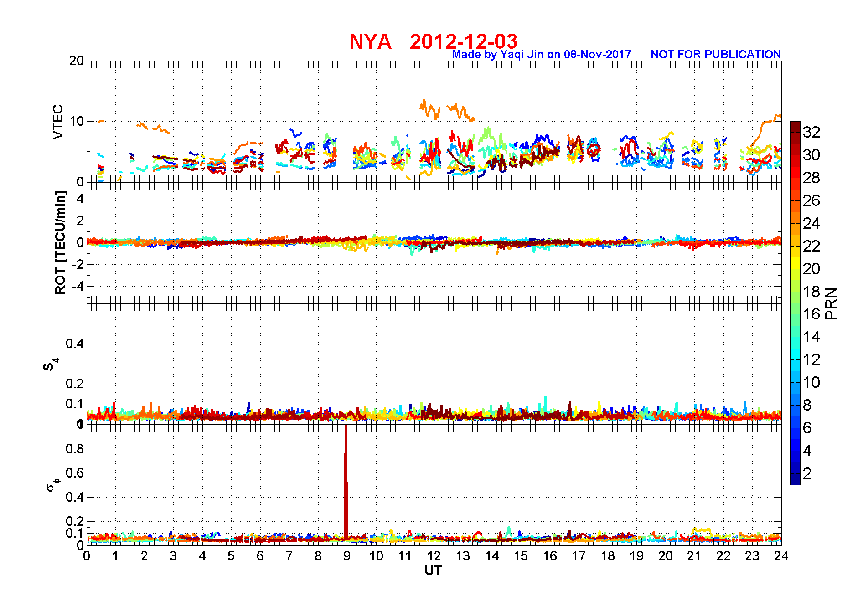This screenshot has width=868, height=606.
Task: Click x-axis tick label 9
Action: [347, 556]
